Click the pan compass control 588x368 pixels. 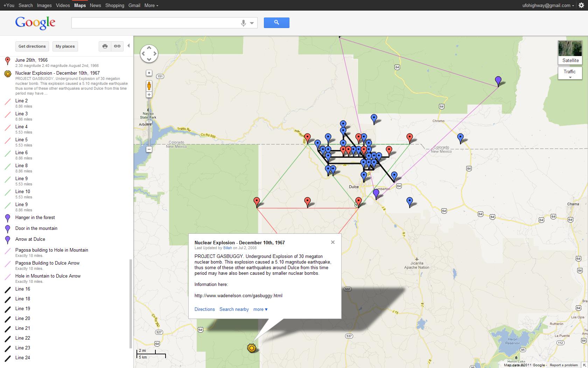pos(149,54)
